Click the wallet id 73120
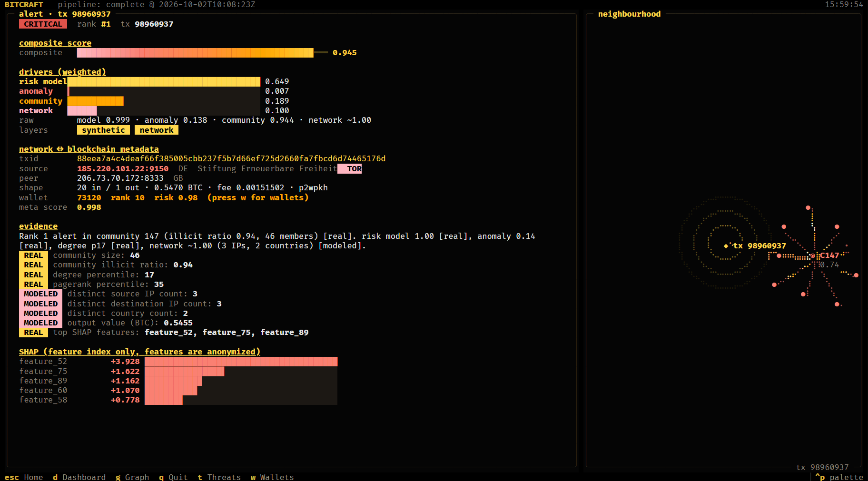 click(89, 197)
